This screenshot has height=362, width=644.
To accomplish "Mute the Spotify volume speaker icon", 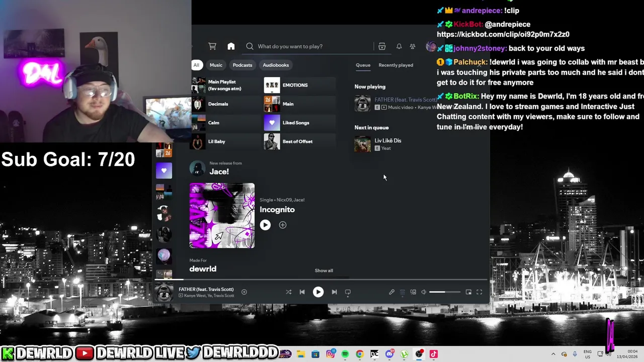I will 424,292.
